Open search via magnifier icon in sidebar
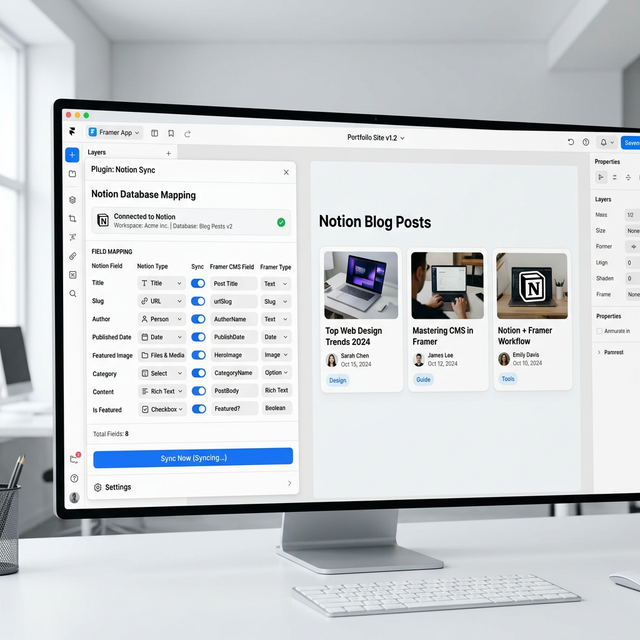This screenshot has height=640, width=640. (73, 293)
